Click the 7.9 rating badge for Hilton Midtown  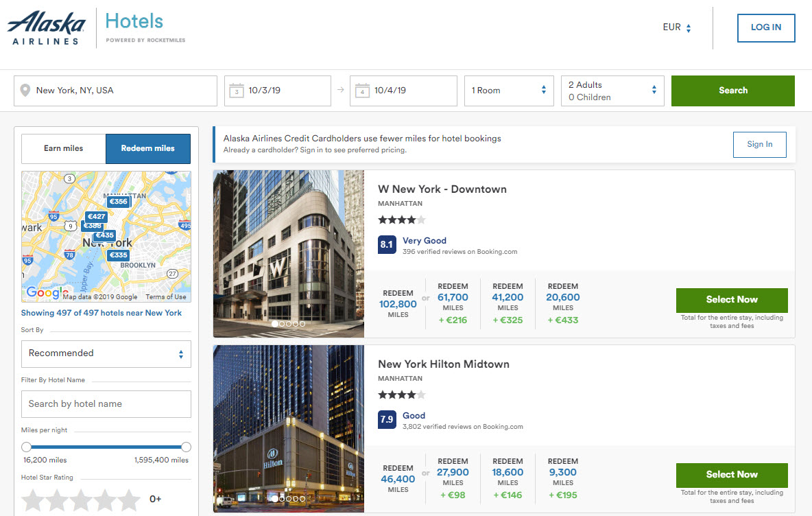pyautogui.click(x=387, y=420)
